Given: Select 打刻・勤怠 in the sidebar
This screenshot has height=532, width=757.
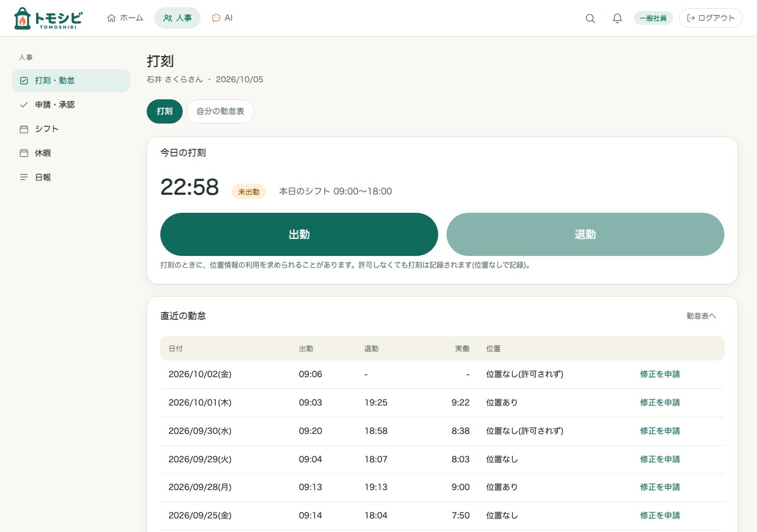Looking at the screenshot, I should tap(71, 80).
